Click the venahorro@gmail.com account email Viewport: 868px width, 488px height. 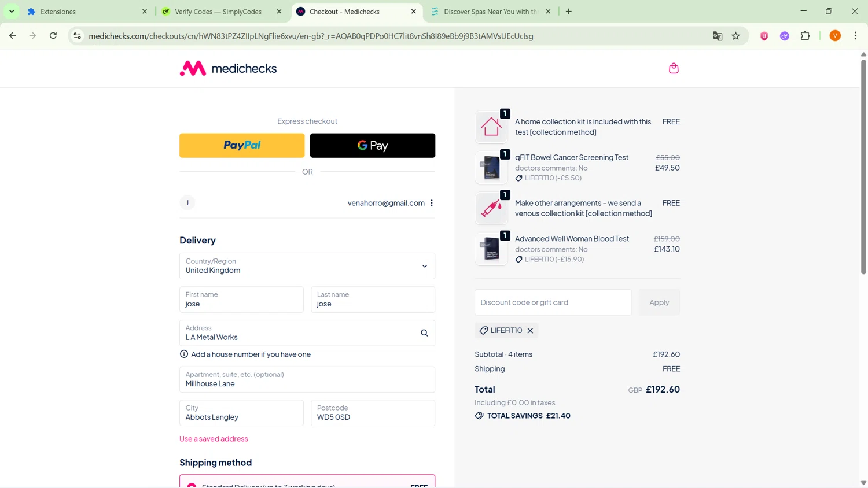[x=386, y=203]
